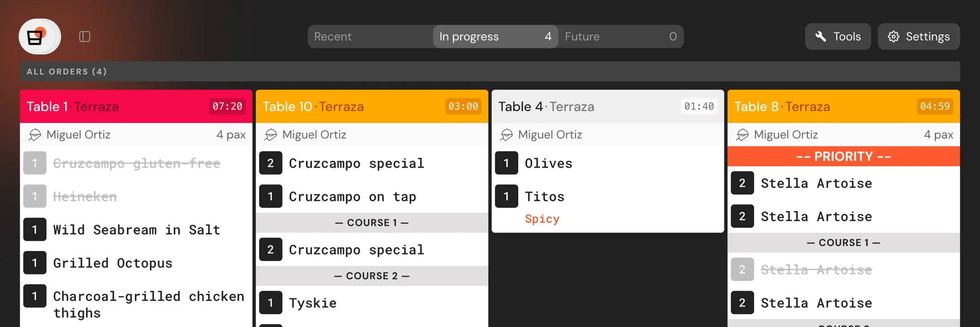Click the app logo icon
This screenshot has width=980, height=327.
pyautogui.click(x=40, y=37)
